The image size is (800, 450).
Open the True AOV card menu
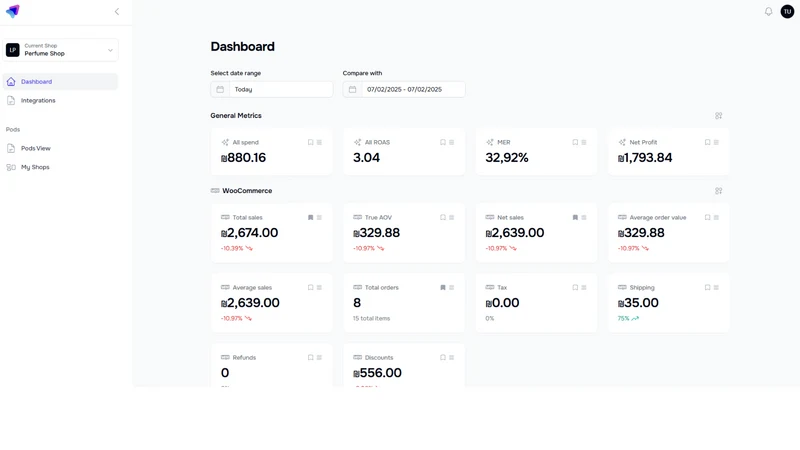click(452, 217)
